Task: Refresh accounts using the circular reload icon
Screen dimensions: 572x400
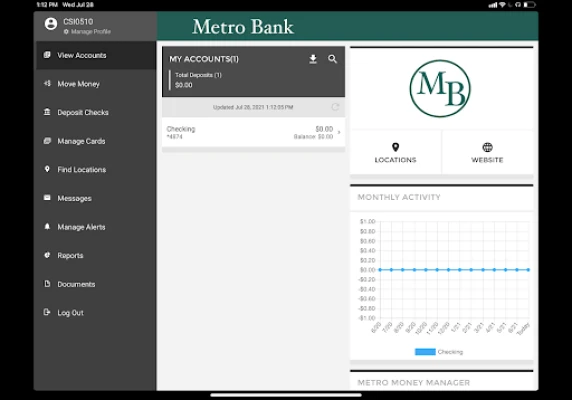Action: (335, 107)
